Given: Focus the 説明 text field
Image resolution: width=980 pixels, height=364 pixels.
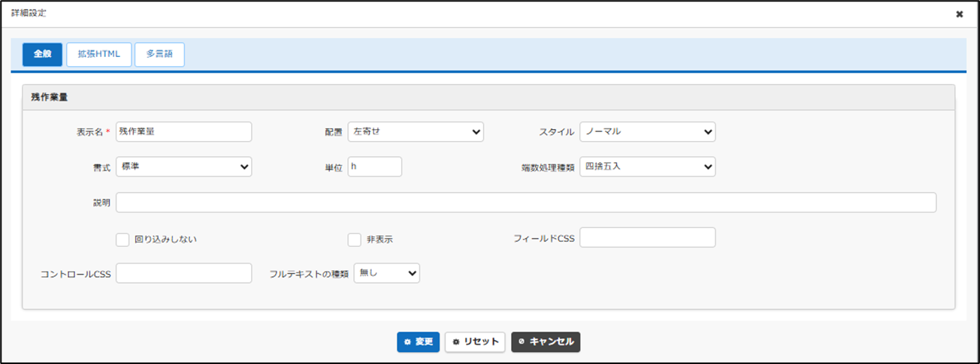Looking at the screenshot, I should (x=525, y=203).
